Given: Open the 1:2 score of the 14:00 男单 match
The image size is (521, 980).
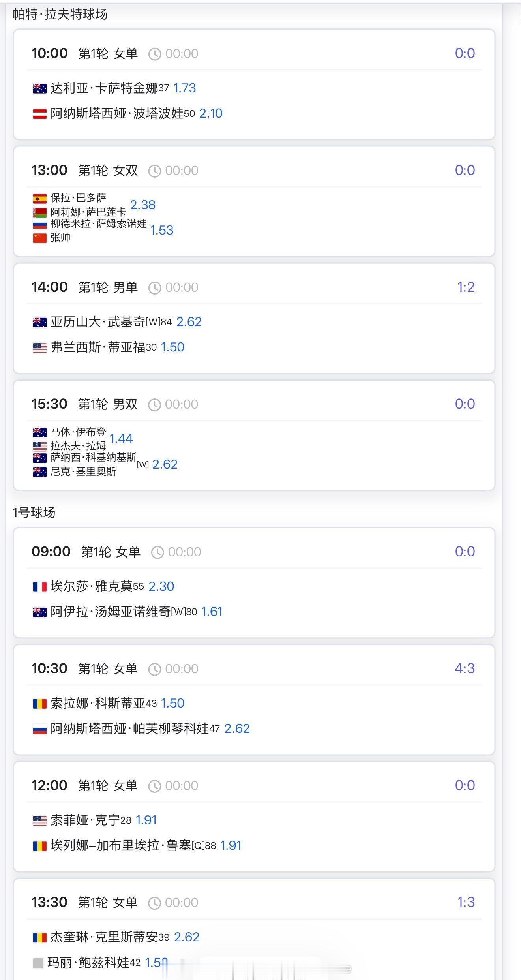Looking at the screenshot, I should [x=466, y=287].
